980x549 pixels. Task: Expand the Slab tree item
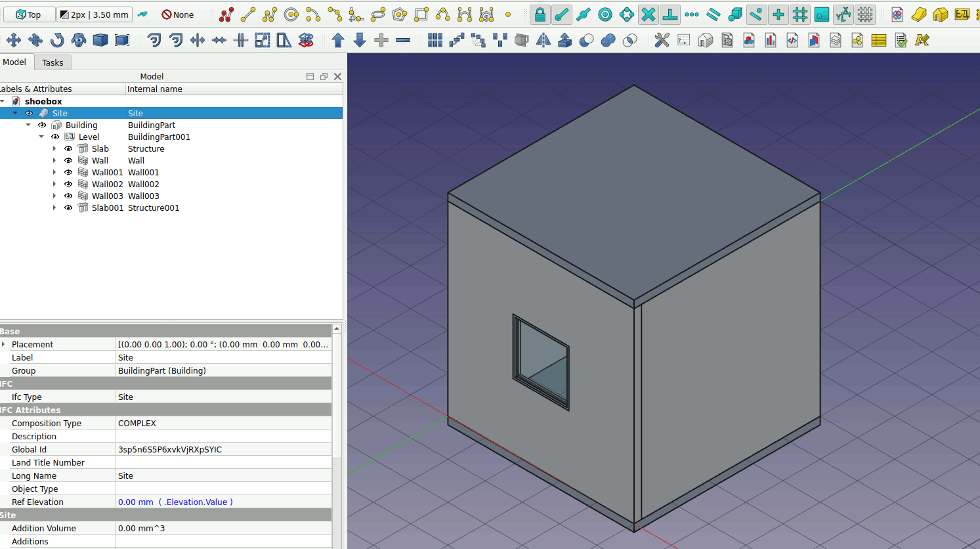[x=54, y=149]
